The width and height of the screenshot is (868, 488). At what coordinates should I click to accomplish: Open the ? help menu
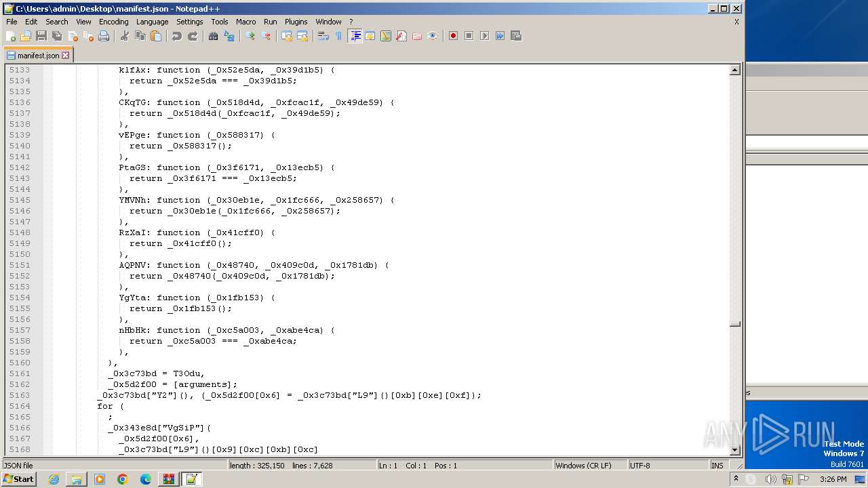351,22
